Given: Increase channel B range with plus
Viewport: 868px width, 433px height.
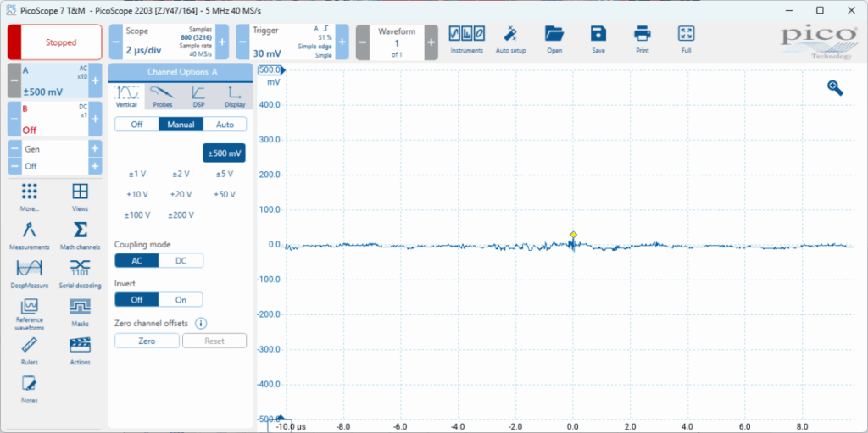Looking at the screenshot, I should coord(95,119).
